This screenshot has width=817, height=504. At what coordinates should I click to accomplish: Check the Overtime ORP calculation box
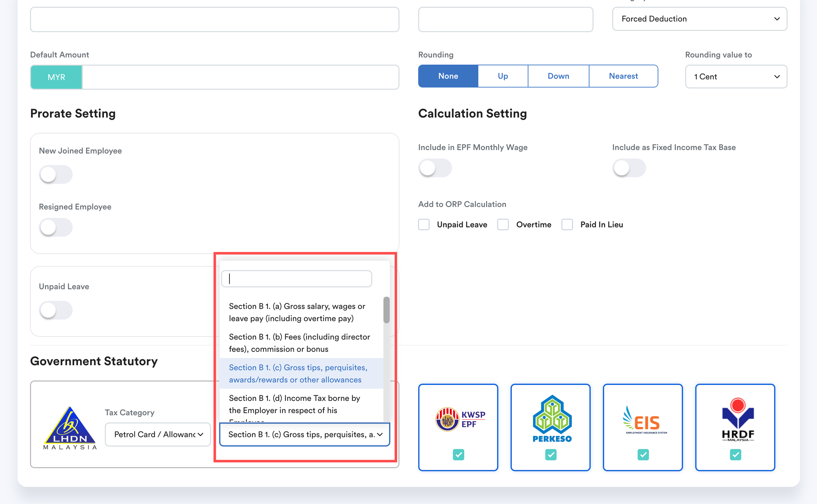pos(503,224)
